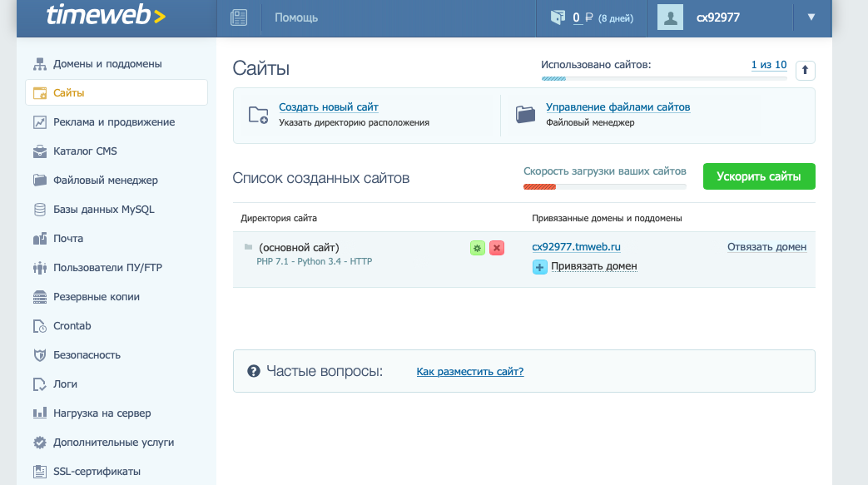This screenshot has height=485, width=868.
Task: Click the site loading speed indicator bar
Action: [x=604, y=186]
